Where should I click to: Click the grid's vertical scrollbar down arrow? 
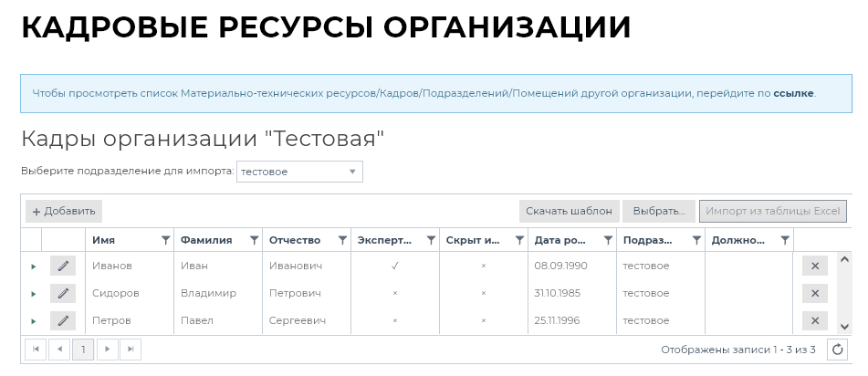click(844, 326)
